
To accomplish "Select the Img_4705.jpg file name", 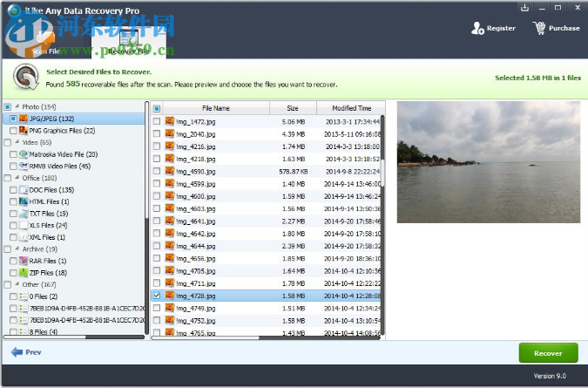I will 196,271.
